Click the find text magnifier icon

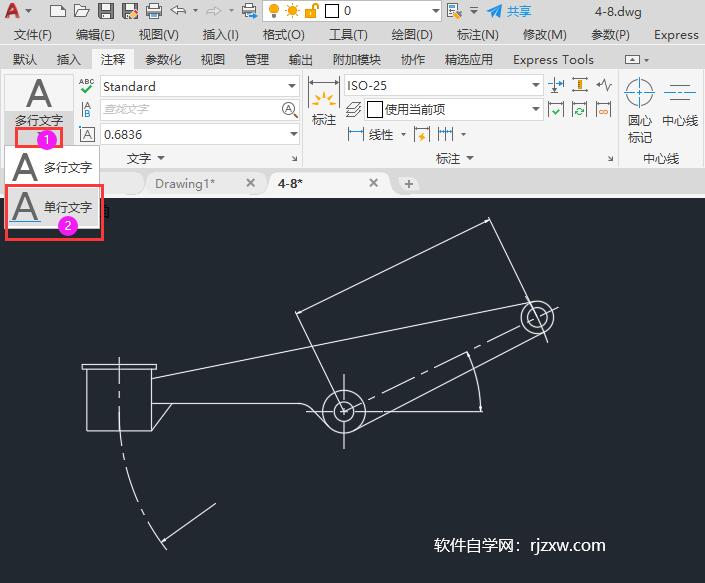point(290,109)
